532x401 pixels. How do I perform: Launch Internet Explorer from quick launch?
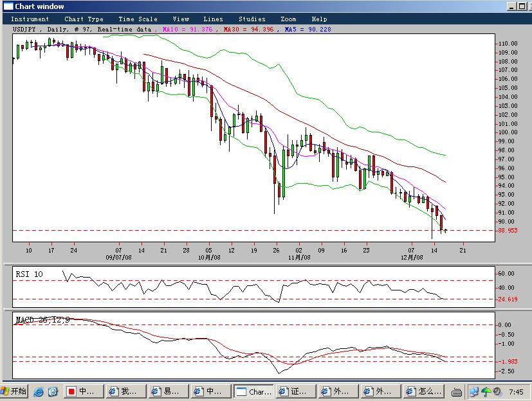pos(39,391)
